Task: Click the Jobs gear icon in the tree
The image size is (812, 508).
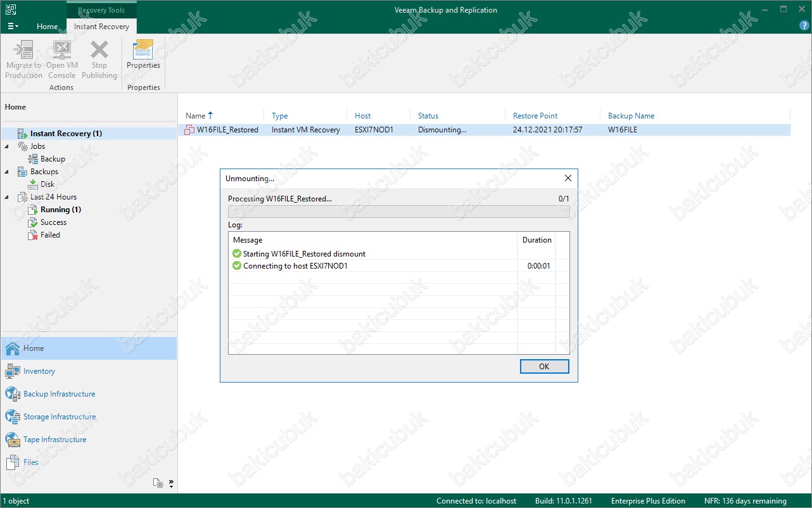Action: [22, 146]
